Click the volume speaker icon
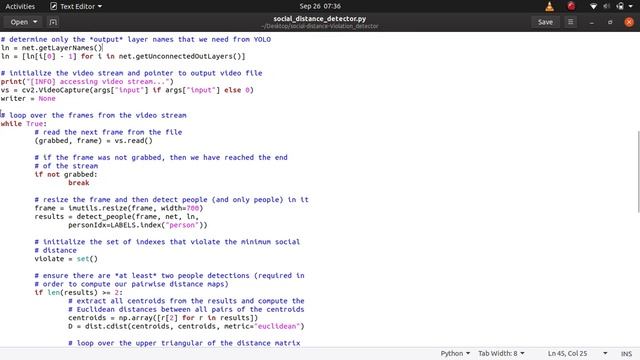The width and height of the screenshot is (640, 360). click(607, 6)
